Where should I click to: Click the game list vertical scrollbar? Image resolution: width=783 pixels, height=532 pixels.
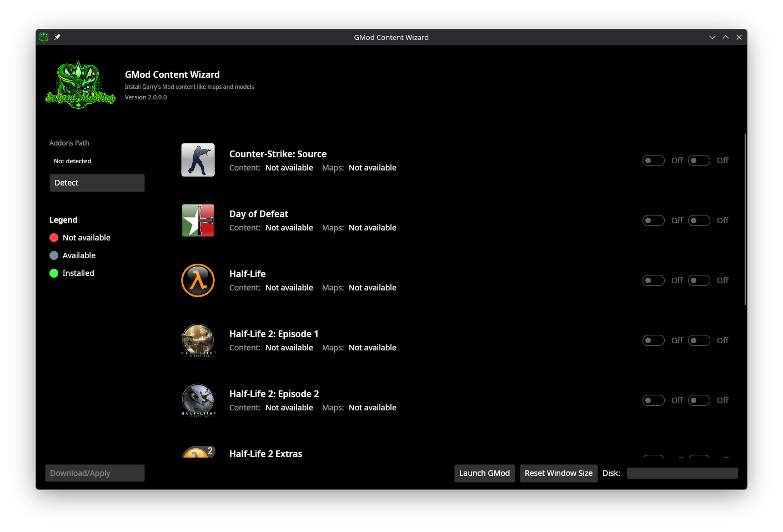pyautogui.click(x=745, y=219)
